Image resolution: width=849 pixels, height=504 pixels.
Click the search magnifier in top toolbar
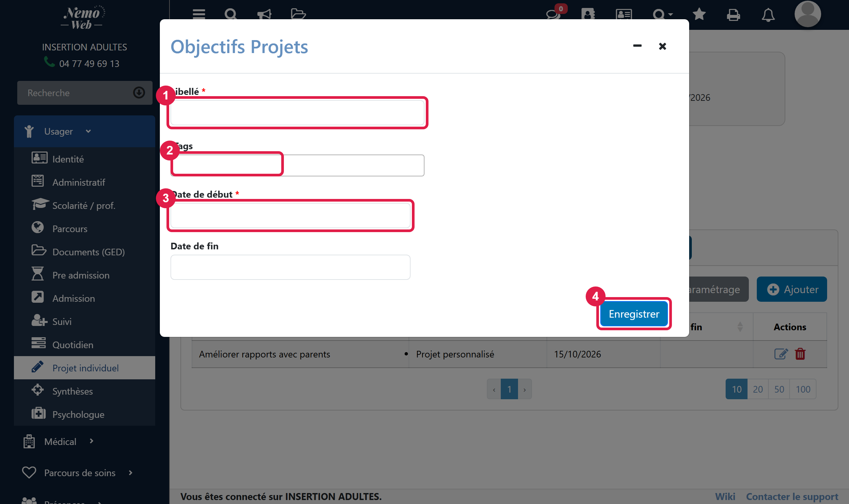230,14
